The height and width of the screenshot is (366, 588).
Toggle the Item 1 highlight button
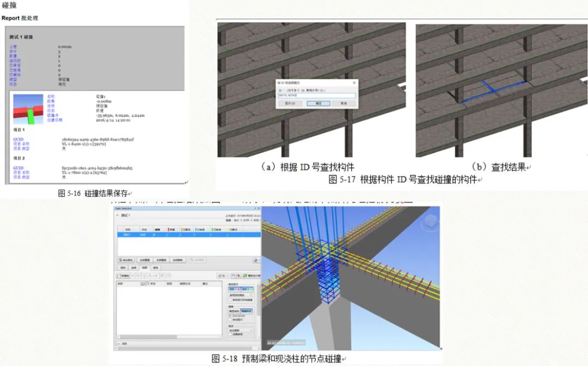[x=234, y=289]
